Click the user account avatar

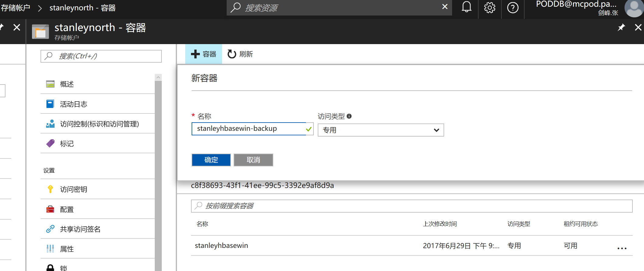[x=634, y=8]
